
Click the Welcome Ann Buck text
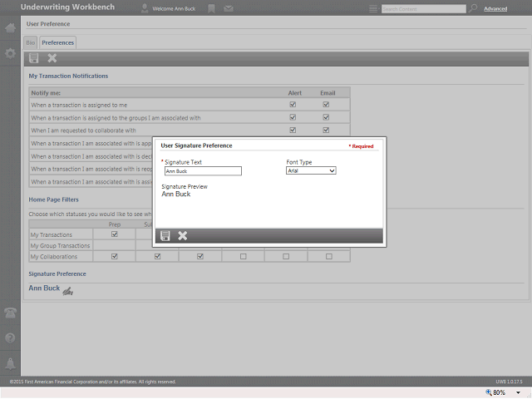pos(174,9)
